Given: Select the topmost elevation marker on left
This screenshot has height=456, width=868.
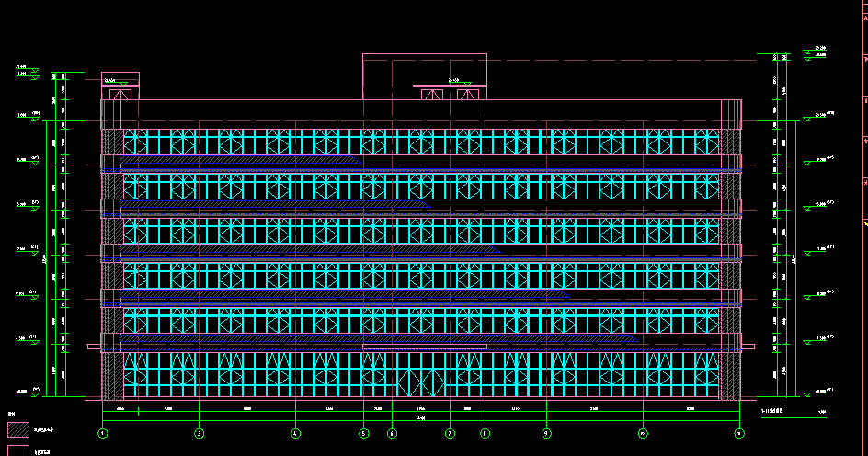Looking at the screenshot, I should 20,67.
